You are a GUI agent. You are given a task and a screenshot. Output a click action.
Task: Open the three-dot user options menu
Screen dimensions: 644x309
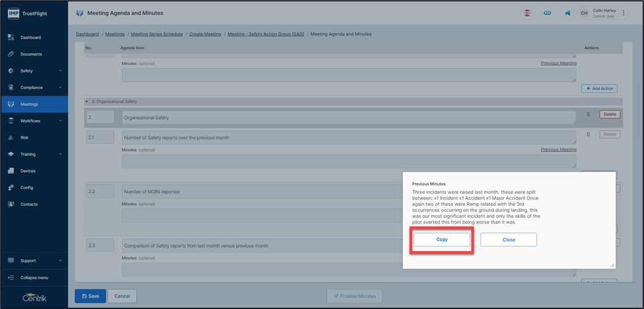pyautogui.click(x=624, y=13)
